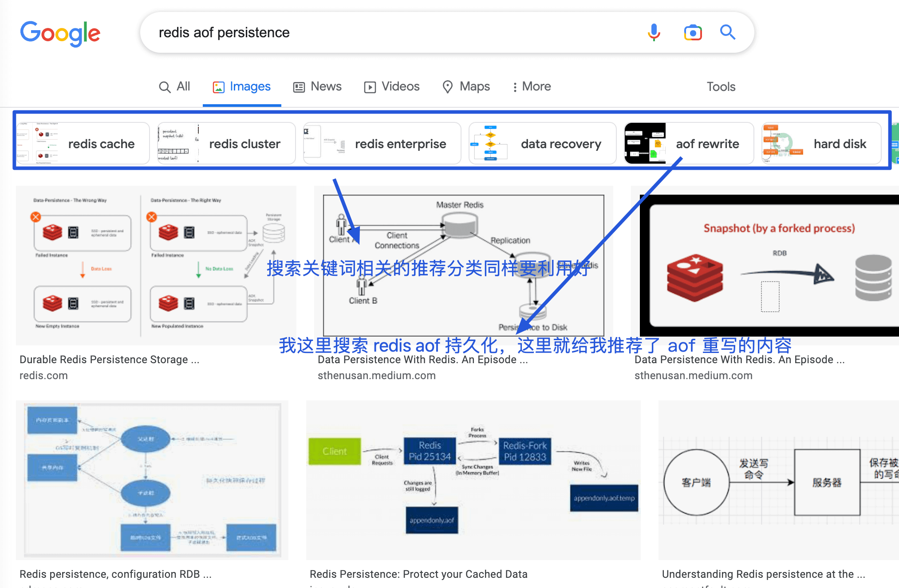Go to the Videos tab
899x588 pixels.
392,86
